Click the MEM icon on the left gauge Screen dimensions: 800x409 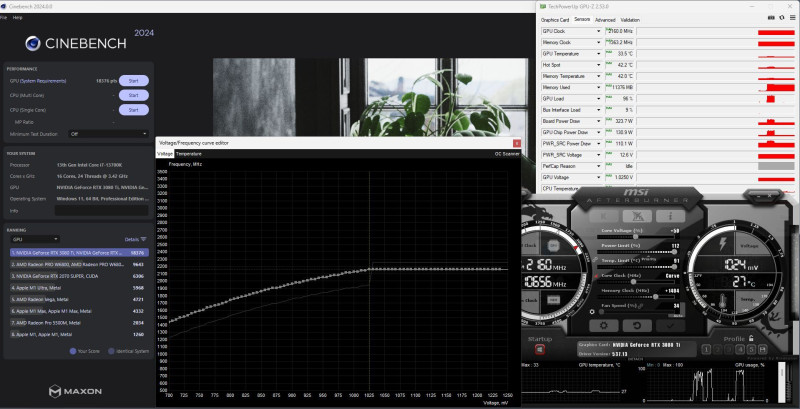553,300
